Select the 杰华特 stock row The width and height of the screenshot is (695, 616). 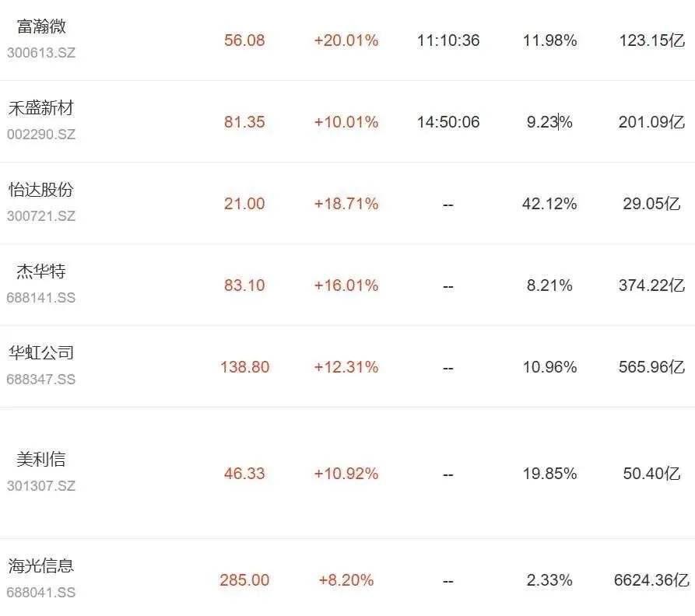coord(347,285)
